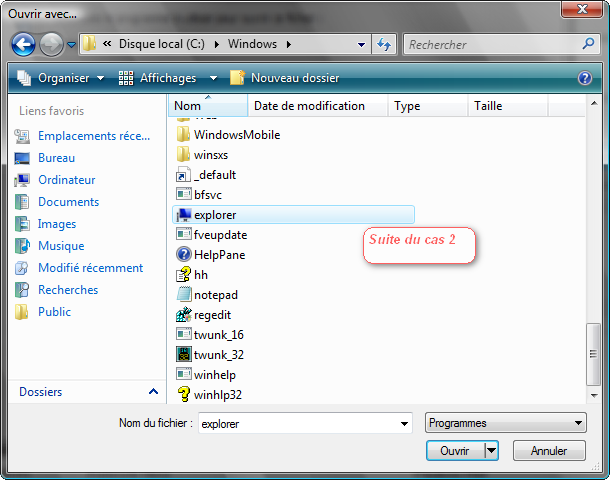Viewport: 610px width, 480px height.
Task: Click the Refresh button next to address bar
Action: pos(384,44)
